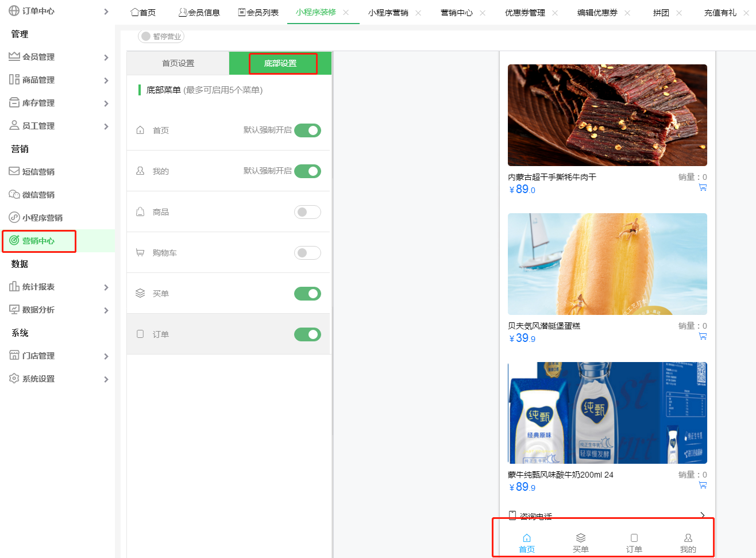Disable the 买单 menu toggle
The image size is (756, 558).
[x=307, y=293]
